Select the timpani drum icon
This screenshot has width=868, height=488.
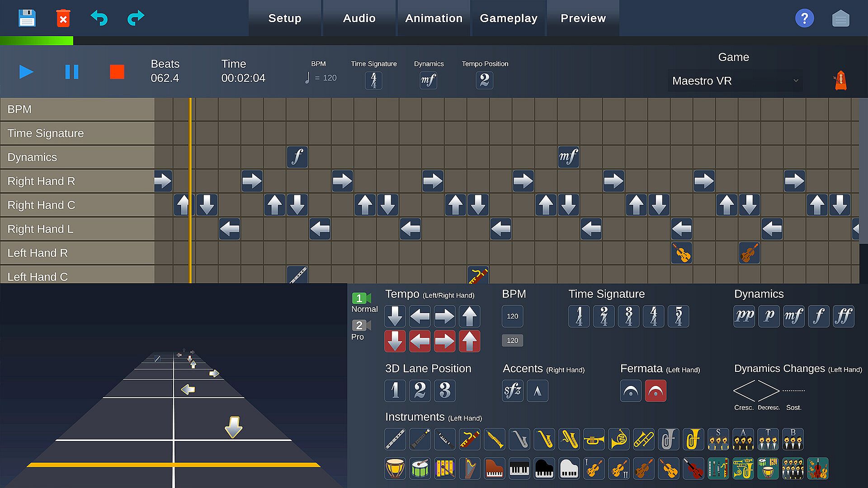click(x=395, y=469)
